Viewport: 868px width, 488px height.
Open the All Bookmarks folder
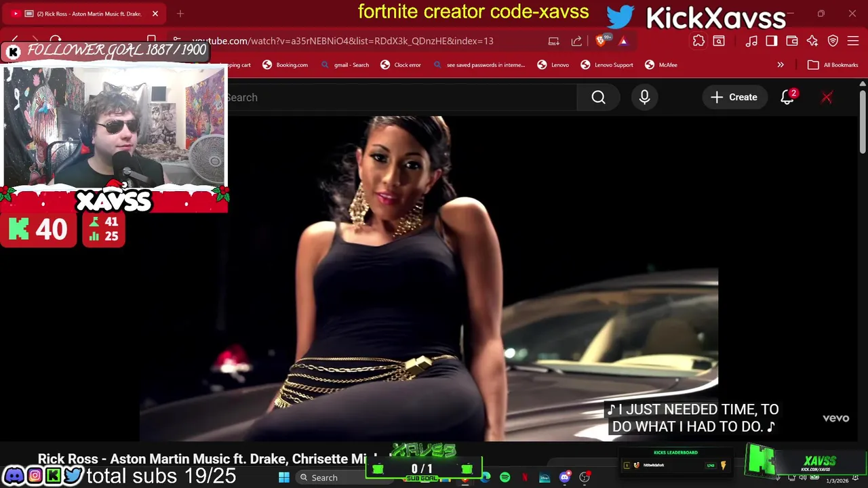(833, 65)
